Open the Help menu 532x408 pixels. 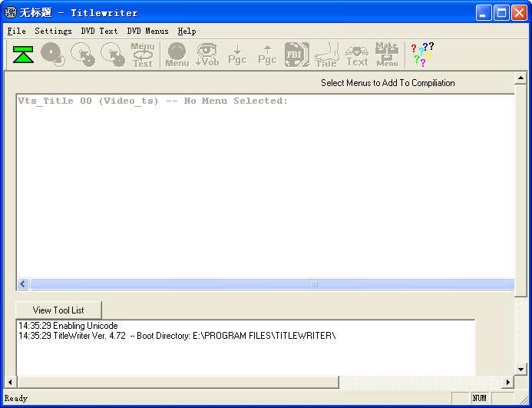point(187,31)
